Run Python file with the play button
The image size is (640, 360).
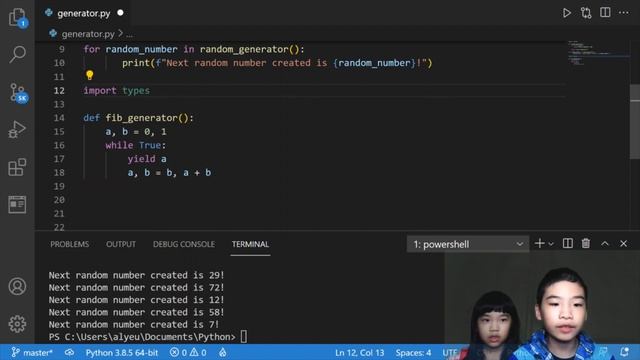[567, 13]
